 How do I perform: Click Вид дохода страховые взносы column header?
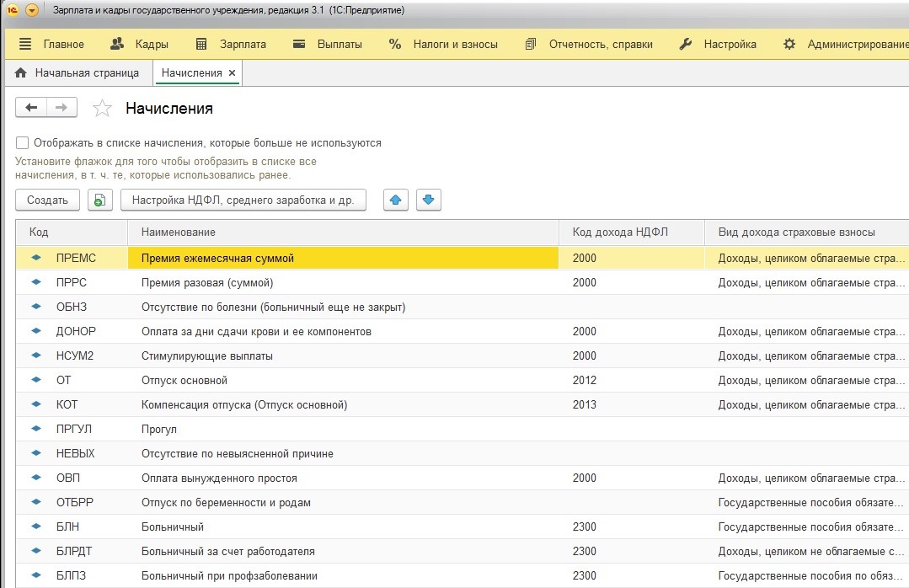click(x=806, y=232)
